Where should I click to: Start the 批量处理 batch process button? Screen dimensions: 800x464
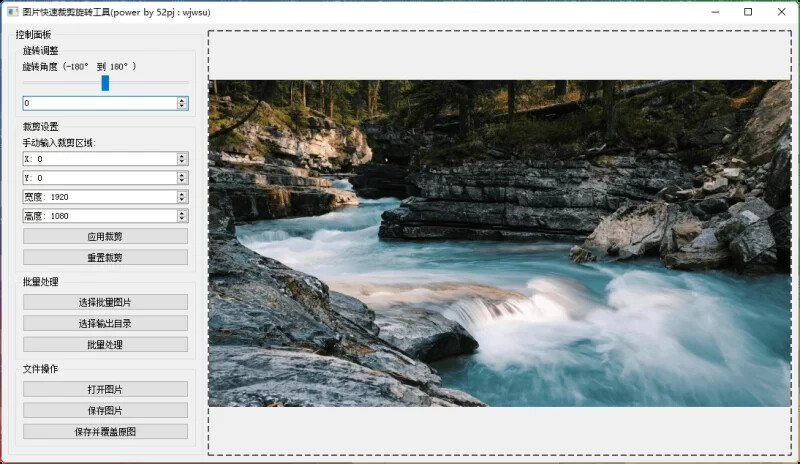click(105, 344)
